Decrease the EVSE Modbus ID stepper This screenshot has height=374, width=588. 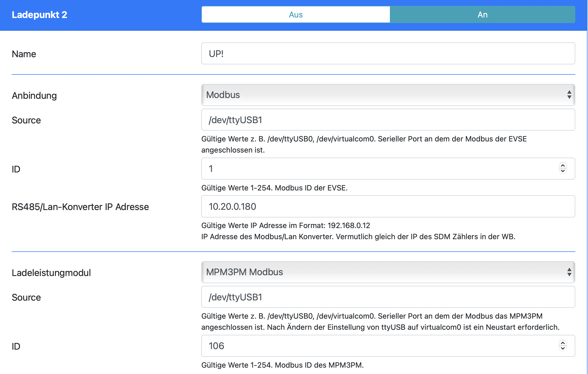point(563,171)
